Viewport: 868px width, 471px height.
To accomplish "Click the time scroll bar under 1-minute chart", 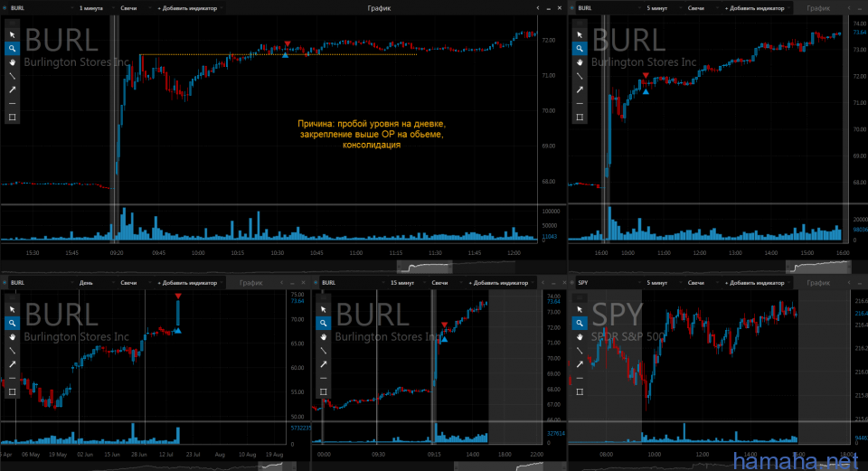I will point(428,267).
